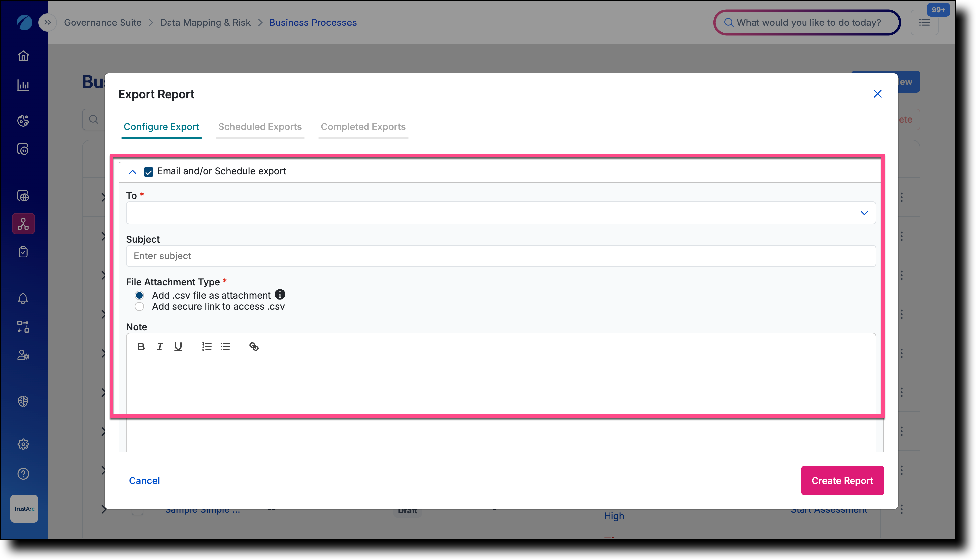Open the settings gear sidebar icon
The height and width of the screenshot is (560, 976).
click(23, 444)
